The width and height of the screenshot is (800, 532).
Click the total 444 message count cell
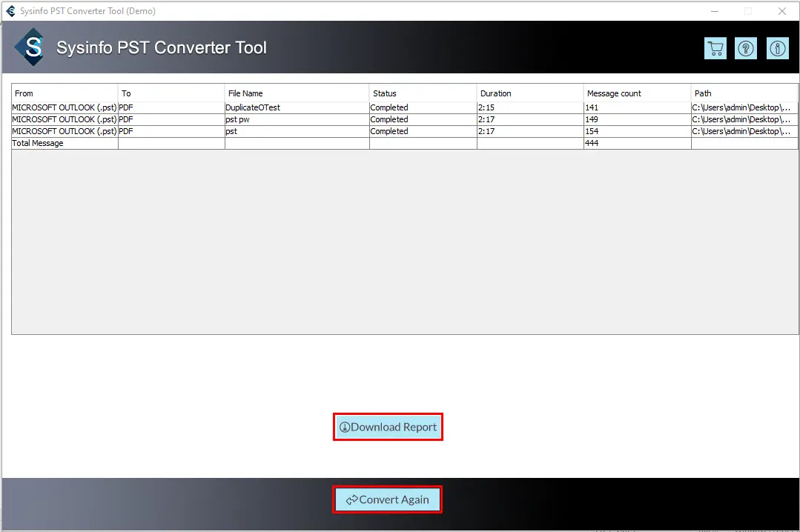[593, 143]
